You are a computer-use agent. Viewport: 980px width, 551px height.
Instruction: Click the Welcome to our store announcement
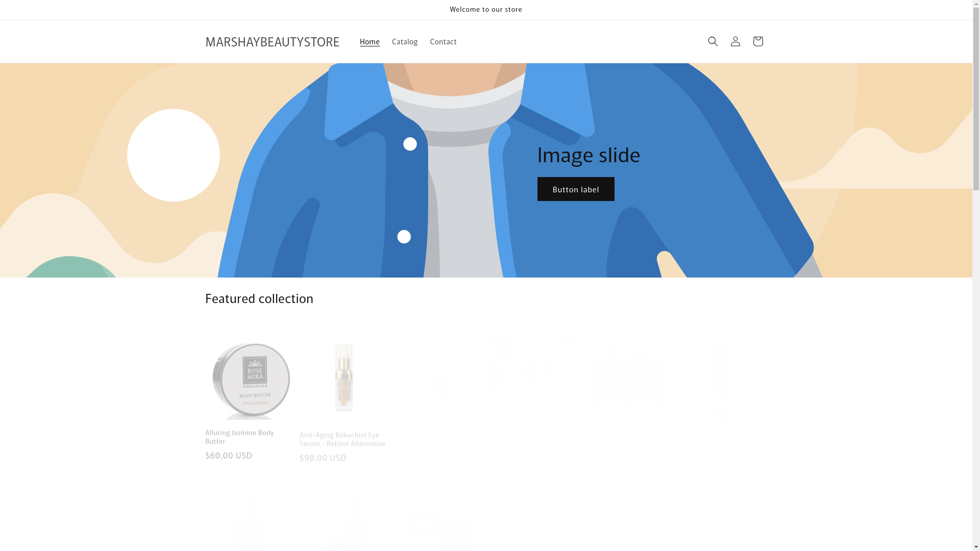pos(486,9)
